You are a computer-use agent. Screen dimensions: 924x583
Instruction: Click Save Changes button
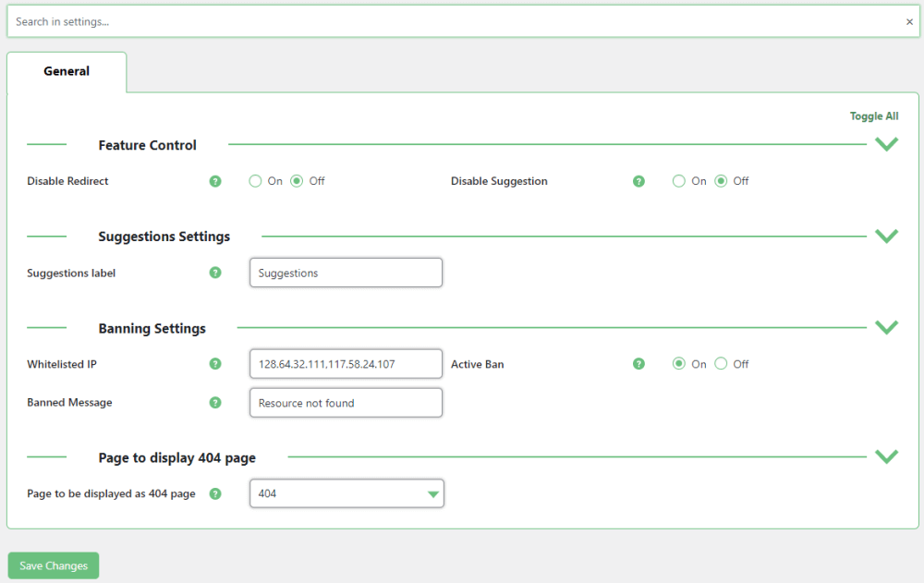[x=54, y=565]
